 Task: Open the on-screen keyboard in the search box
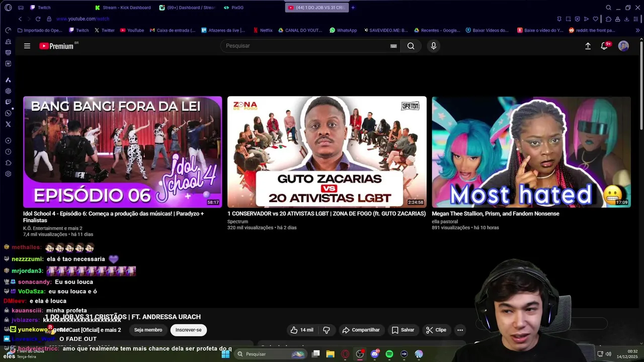tap(393, 46)
